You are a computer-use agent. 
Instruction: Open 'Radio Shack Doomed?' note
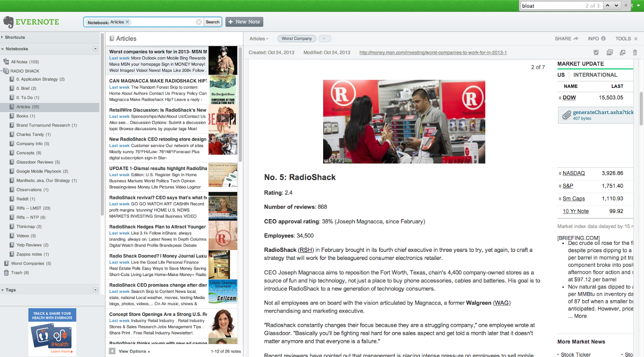pyautogui.click(x=171, y=265)
